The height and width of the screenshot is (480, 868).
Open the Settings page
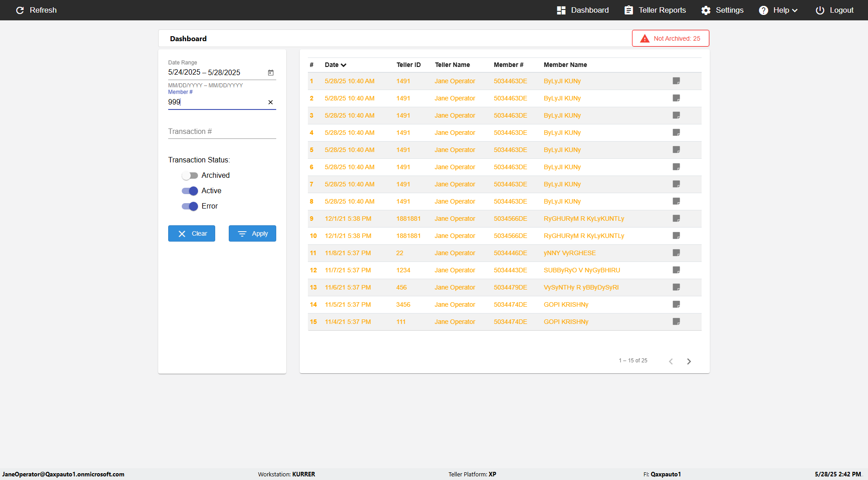(x=722, y=10)
